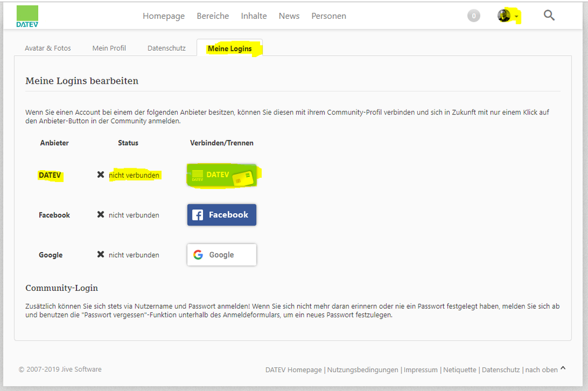Select the Meine Logins tab
This screenshot has width=588, height=391.
230,48
